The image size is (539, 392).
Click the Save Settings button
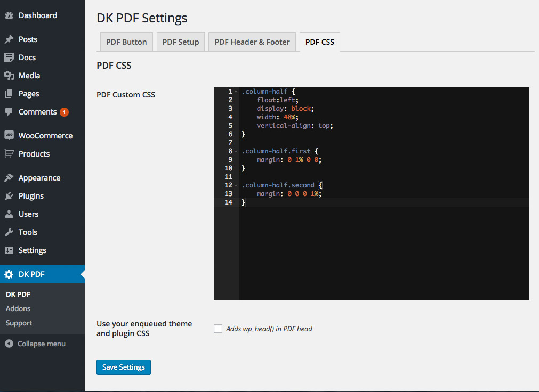pyautogui.click(x=124, y=367)
